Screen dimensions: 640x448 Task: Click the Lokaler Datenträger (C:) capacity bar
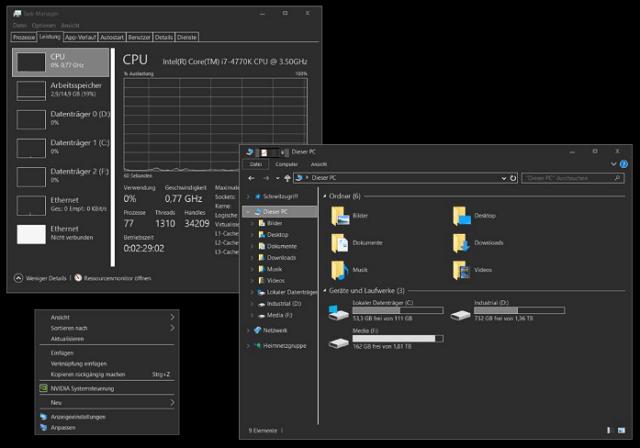[x=398, y=310]
